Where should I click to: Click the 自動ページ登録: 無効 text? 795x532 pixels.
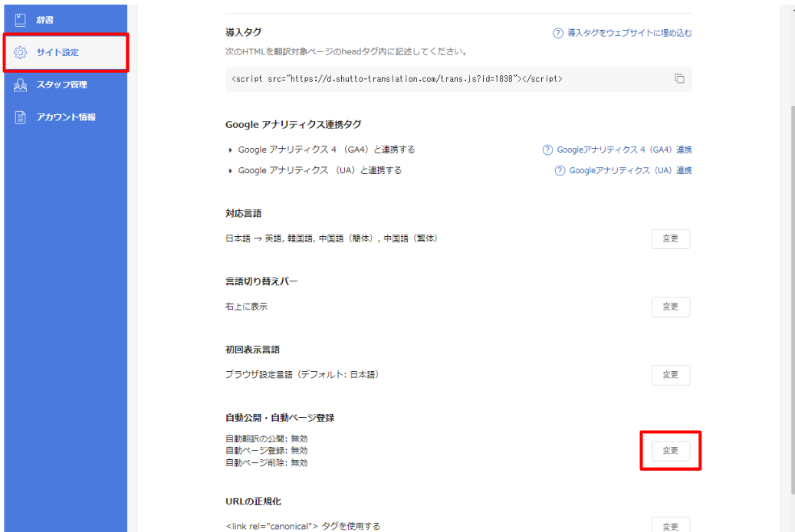[x=267, y=450]
